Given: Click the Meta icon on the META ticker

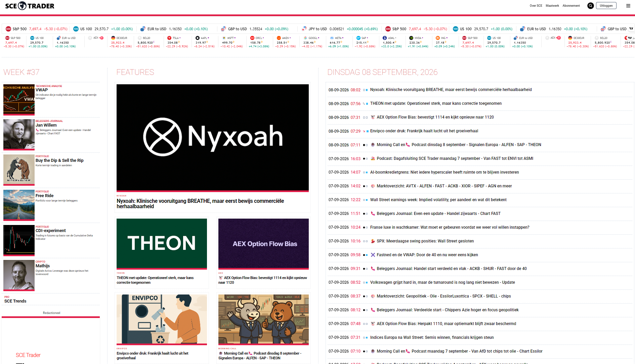Looking at the screenshot, I should point(332,38).
